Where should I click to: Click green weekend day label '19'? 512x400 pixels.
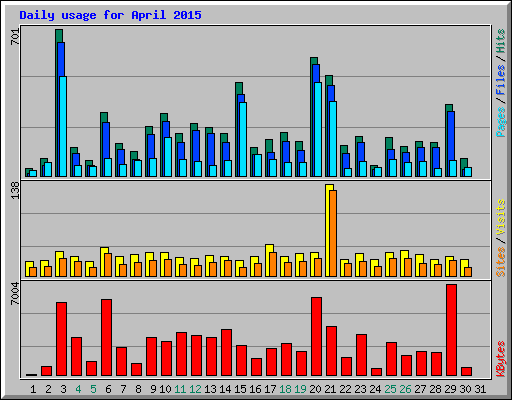coord(300,389)
